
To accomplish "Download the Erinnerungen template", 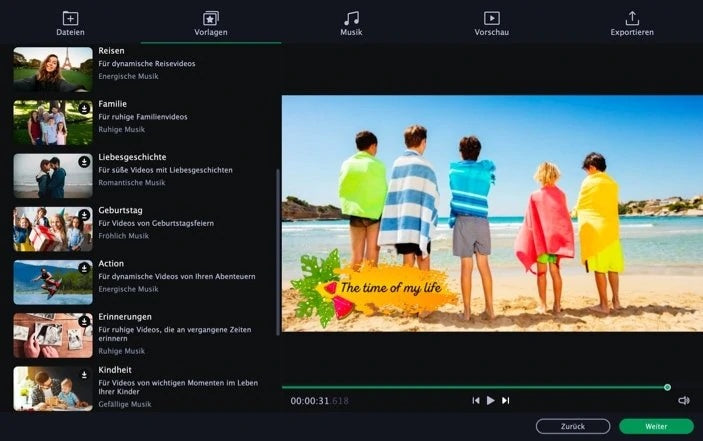I will pos(85,321).
